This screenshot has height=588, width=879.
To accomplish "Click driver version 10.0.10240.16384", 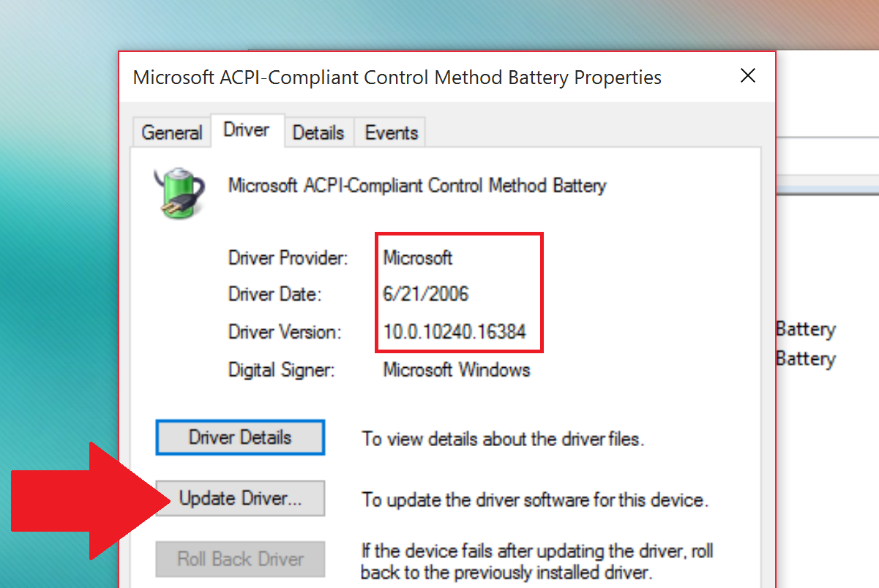I will [x=455, y=332].
